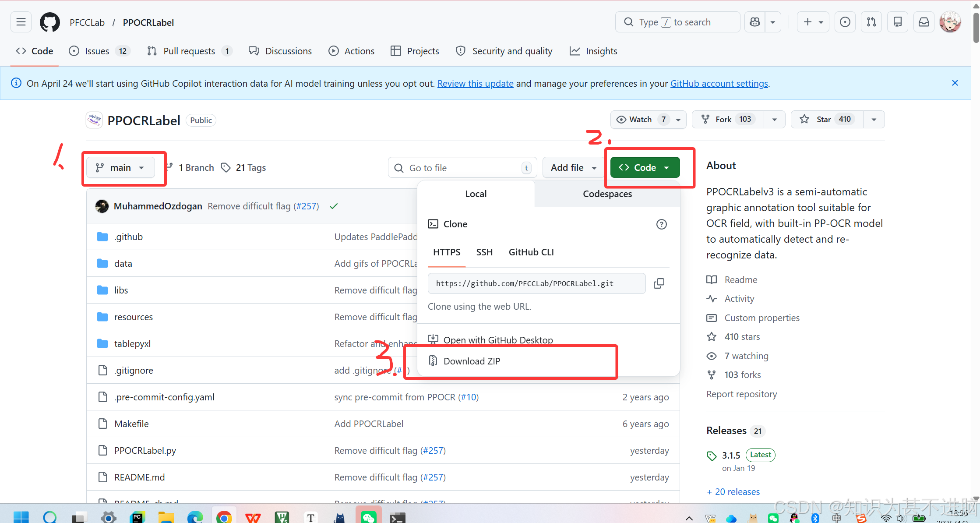Viewport: 980px width, 523px height.
Task: Follow the Review this update link
Action: tap(476, 83)
